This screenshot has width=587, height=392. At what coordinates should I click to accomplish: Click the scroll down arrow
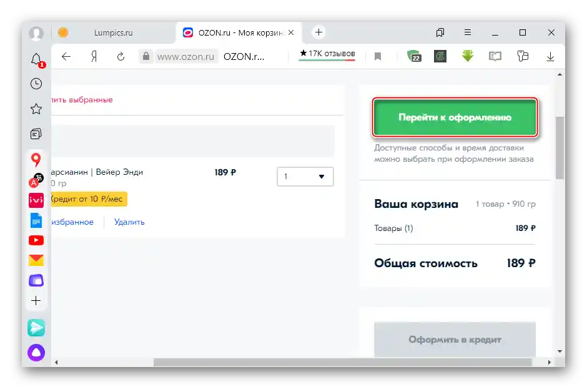560,351
